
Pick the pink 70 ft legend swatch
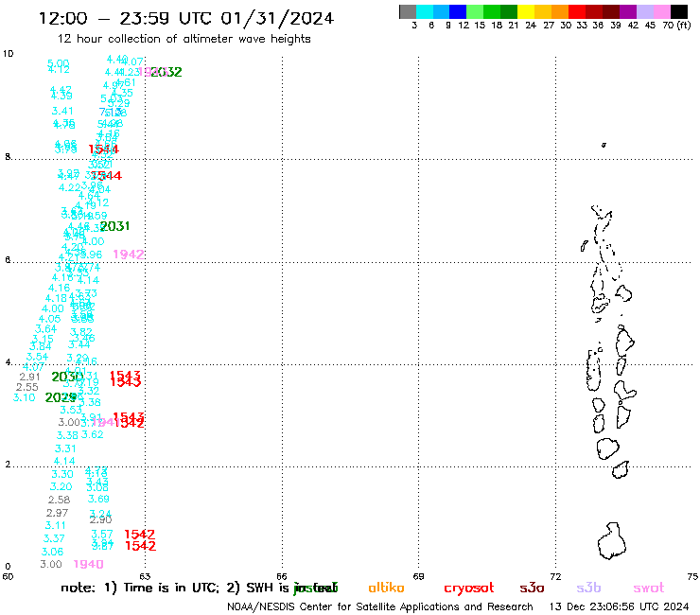[x=662, y=11]
